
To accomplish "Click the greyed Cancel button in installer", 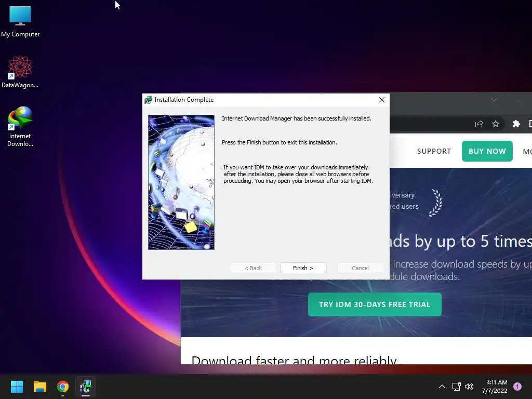I will (x=360, y=268).
